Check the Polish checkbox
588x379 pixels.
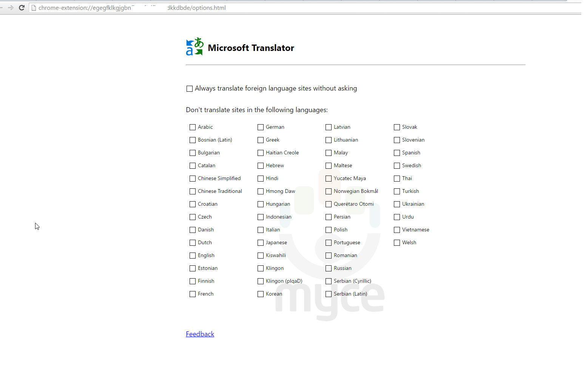point(329,230)
